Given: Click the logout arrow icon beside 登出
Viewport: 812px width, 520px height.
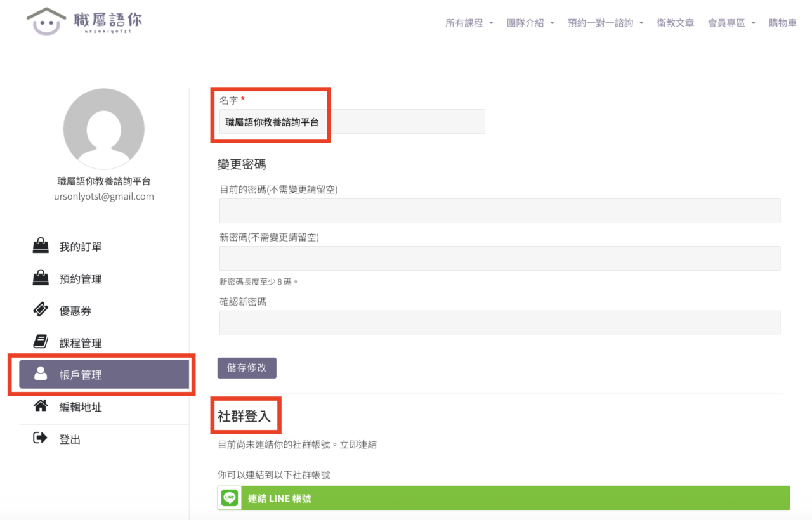Looking at the screenshot, I should (x=41, y=438).
